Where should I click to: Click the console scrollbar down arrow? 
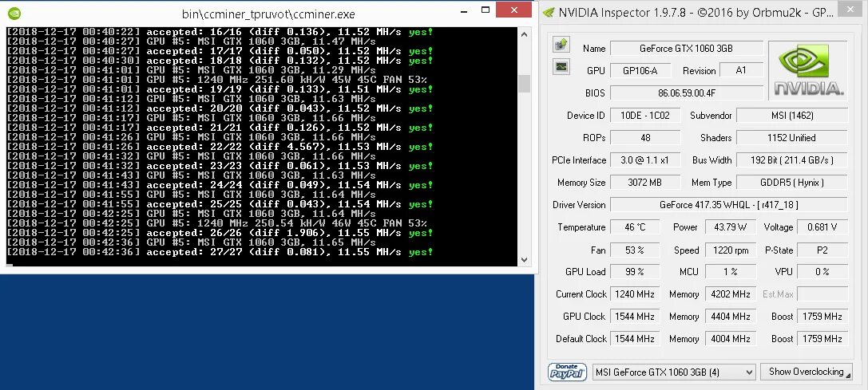tap(524, 259)
